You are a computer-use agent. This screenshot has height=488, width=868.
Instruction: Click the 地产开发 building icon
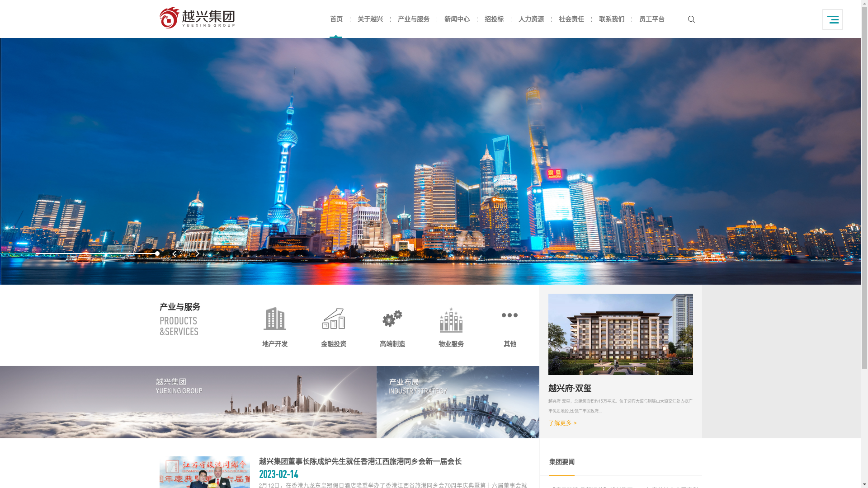(275, 319)
